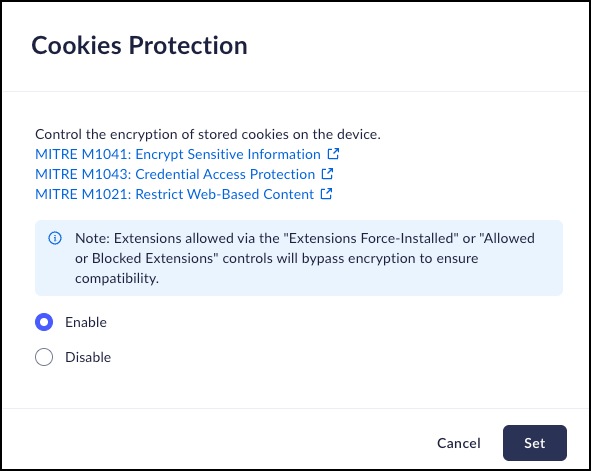Viewport: 591px width, 471px height.
Task: Click the 'MITRE M1021' link prefix
Action: click(83, 194)
